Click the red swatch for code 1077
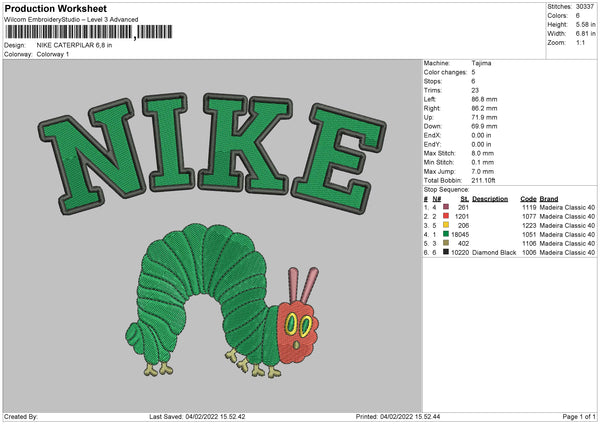 (446, 216)
